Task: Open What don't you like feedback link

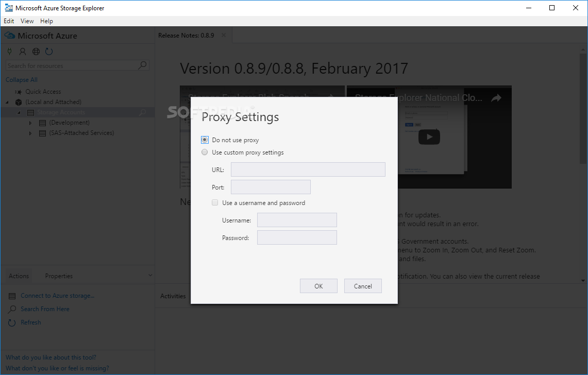Action: tap(57, 368)
